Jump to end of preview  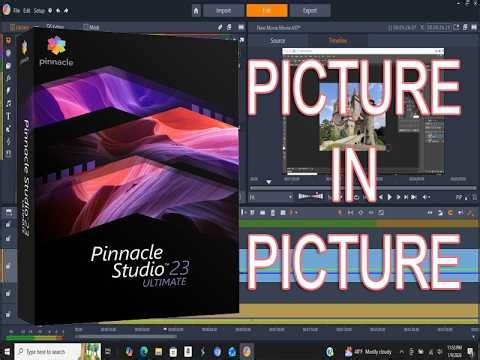click(x=414, y=197)
